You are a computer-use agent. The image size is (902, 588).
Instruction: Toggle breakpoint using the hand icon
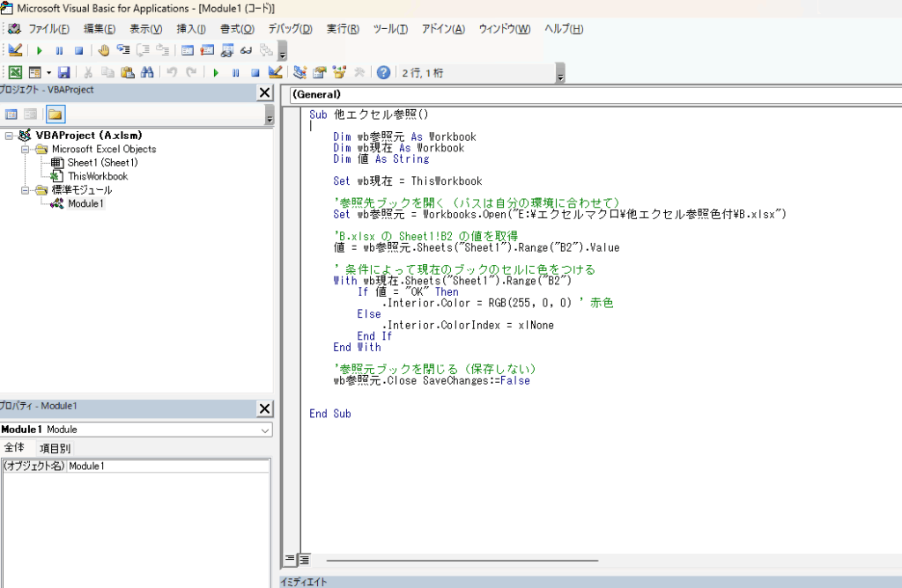[x=103, y=50]
